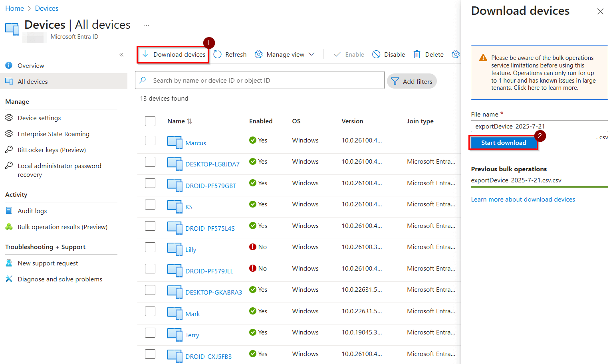Click inside the File name input field
This screenshot has width=615, height=364.
pyautogui.click(x=539, y=126)
